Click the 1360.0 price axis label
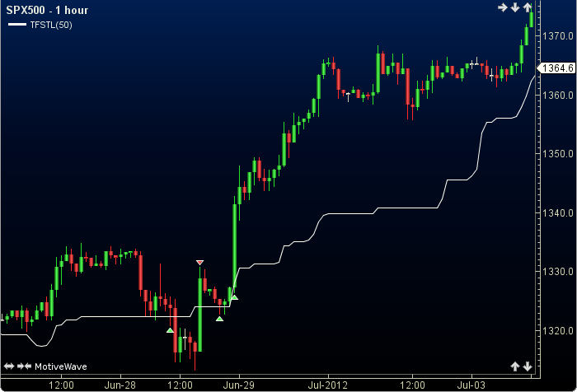The width and height of the screenshot is (577, 392). click(x=558, y=96)
